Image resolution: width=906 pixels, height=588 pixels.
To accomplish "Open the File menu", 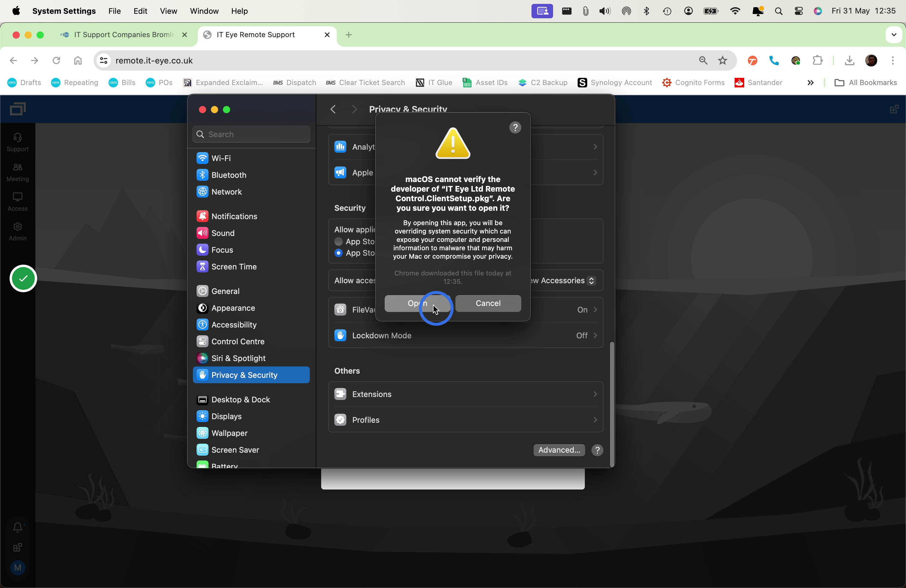I will click(x=114, y=11).
